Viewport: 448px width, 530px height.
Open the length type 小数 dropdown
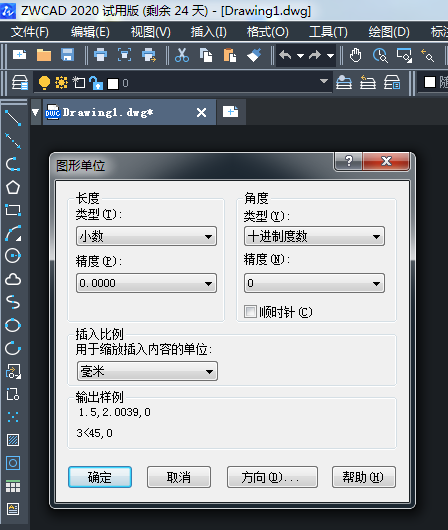(x=146, y=236)
